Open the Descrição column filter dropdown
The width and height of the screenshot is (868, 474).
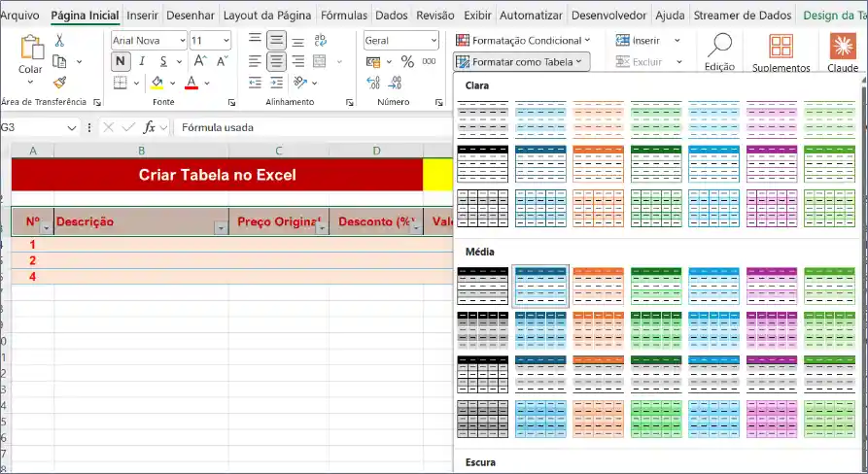click(x=221, y=228)
